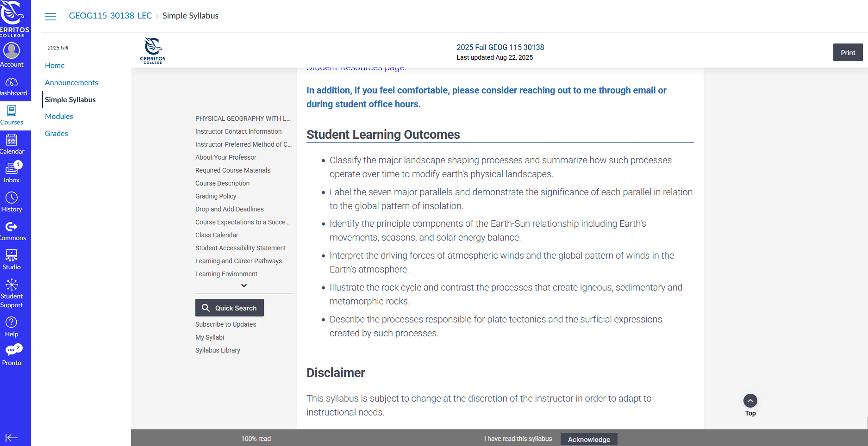Click the Acknowledge button
This screenshot has height=446, width=868.
point(589,439)
